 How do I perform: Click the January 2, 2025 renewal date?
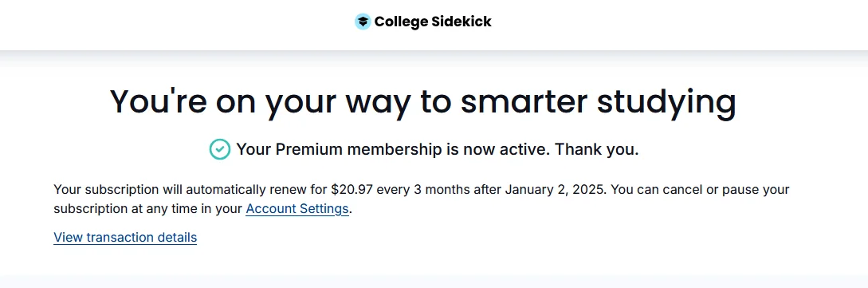[x=556, y=190]
